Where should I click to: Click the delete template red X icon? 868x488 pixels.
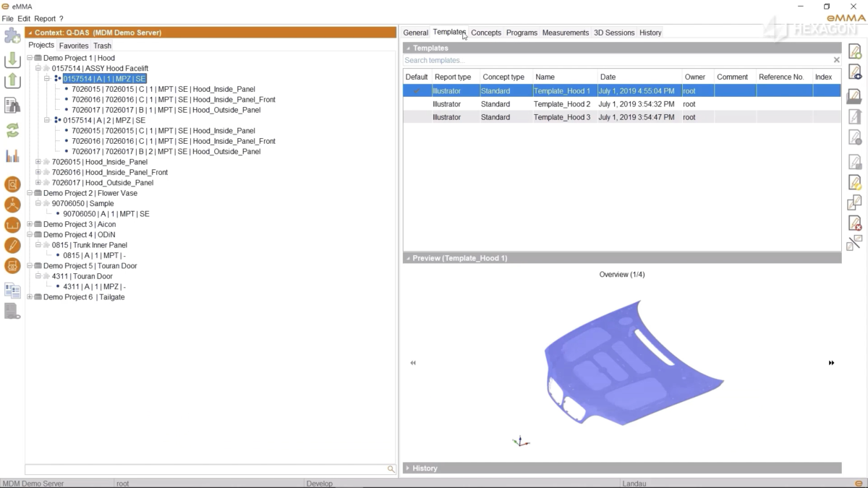click(854, 223)
